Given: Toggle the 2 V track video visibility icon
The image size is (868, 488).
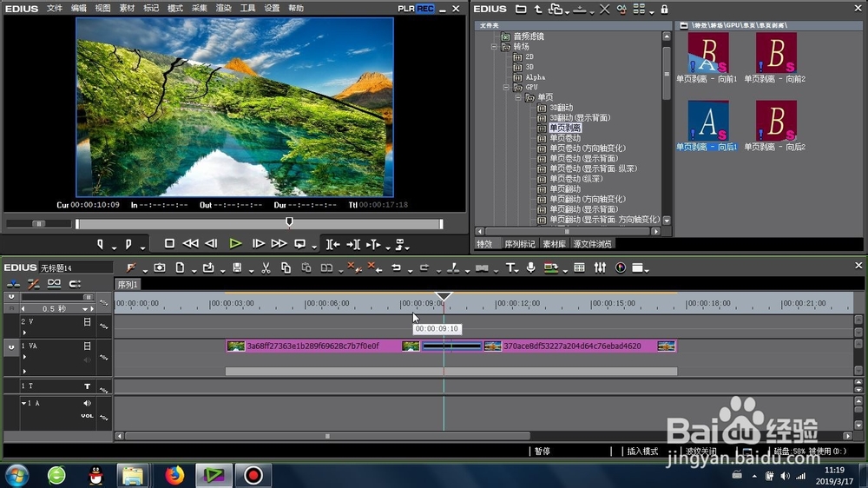Looking at the screenshot, I should coord(87,321).
